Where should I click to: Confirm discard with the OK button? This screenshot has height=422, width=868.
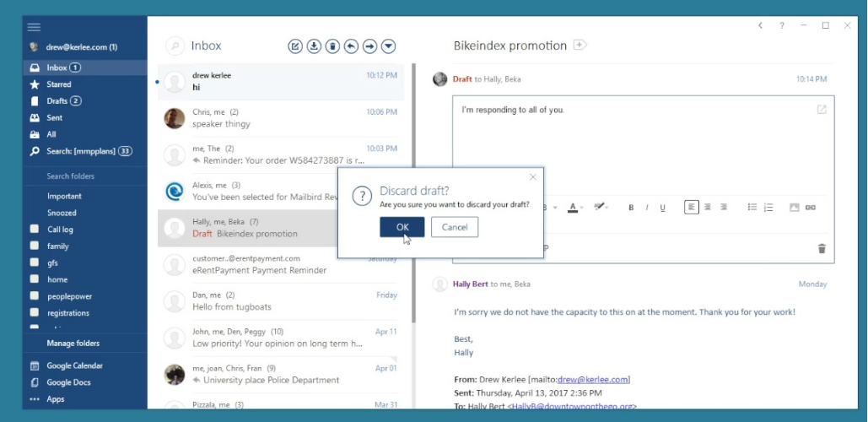(402, 227)
